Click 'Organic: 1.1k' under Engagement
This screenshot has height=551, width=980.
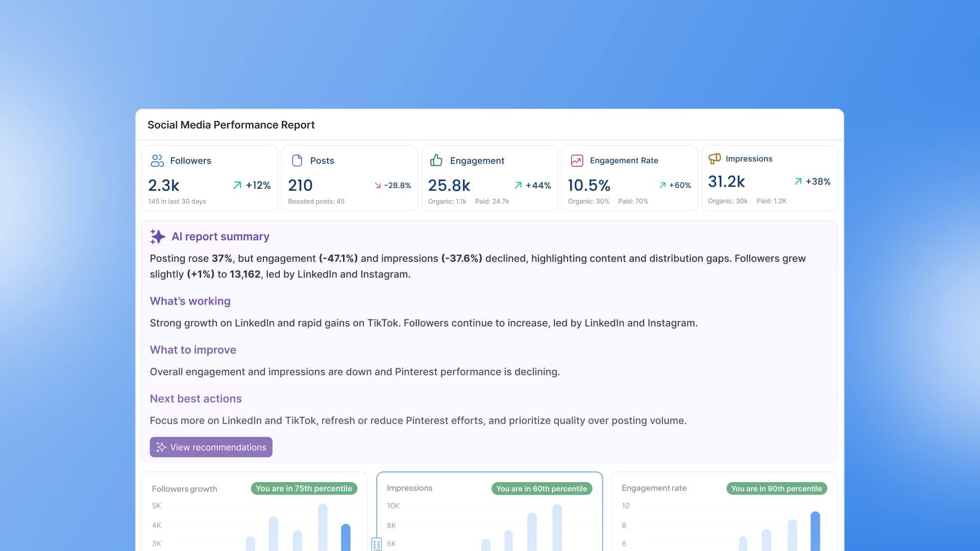447,202
